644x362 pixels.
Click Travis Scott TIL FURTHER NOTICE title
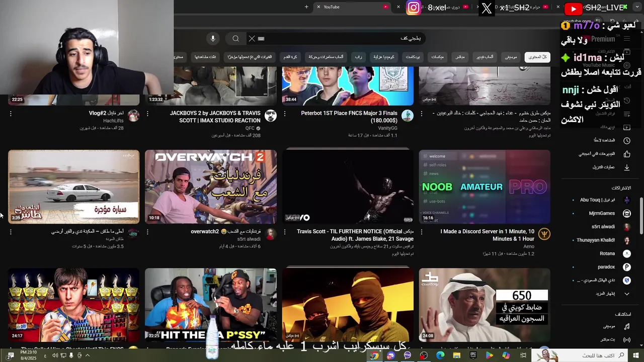coord(355,235)
